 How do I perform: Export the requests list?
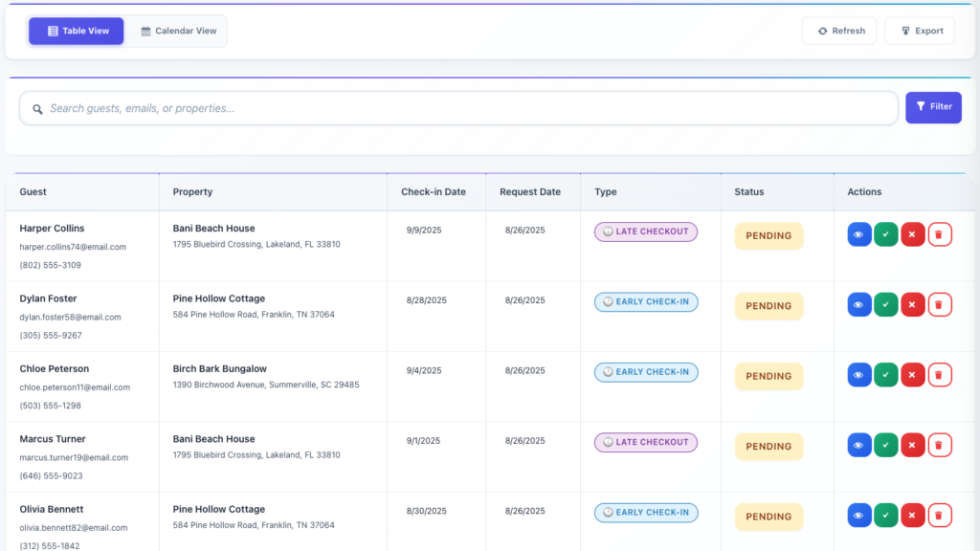[920, 31]
